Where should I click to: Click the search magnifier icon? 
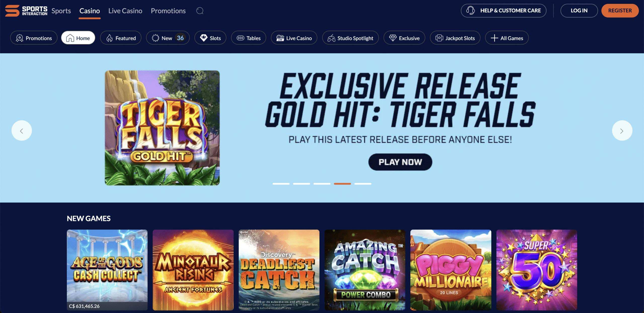(x=200, y=11)
